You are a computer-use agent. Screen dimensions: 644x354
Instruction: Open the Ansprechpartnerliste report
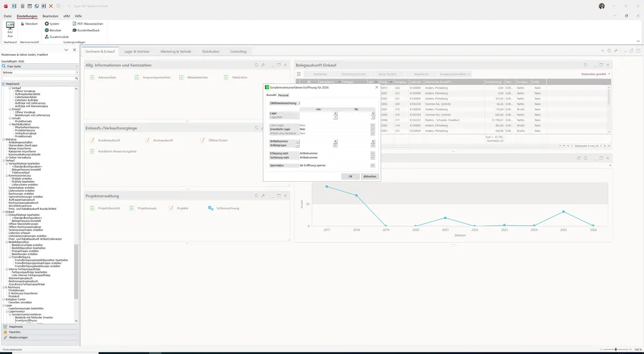point(153,78)
